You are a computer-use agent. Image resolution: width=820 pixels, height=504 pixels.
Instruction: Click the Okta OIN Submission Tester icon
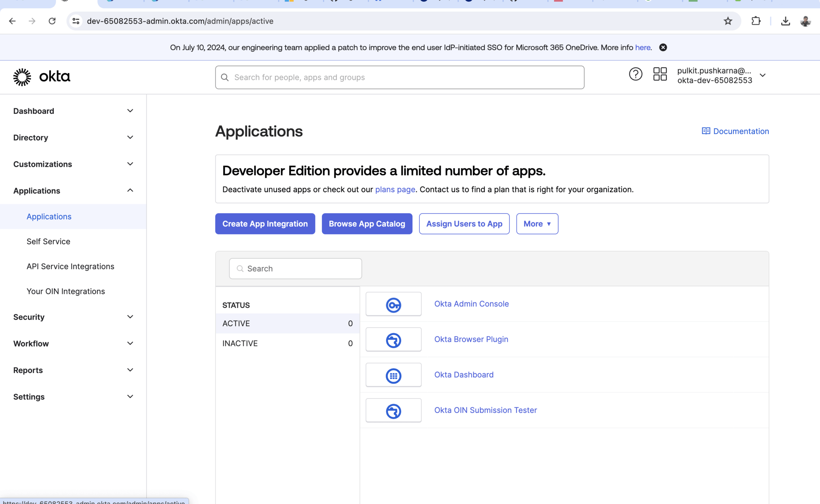[x=393, y=411]
